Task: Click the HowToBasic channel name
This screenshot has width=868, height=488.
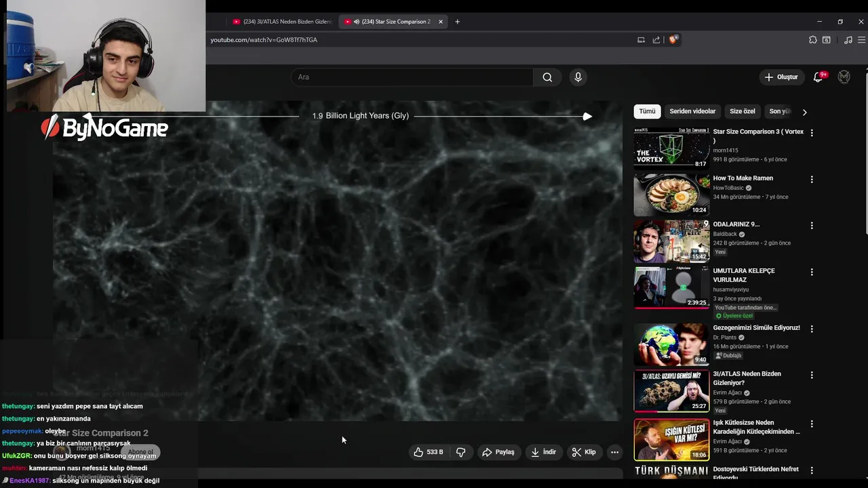Action: tap(728, 188)
